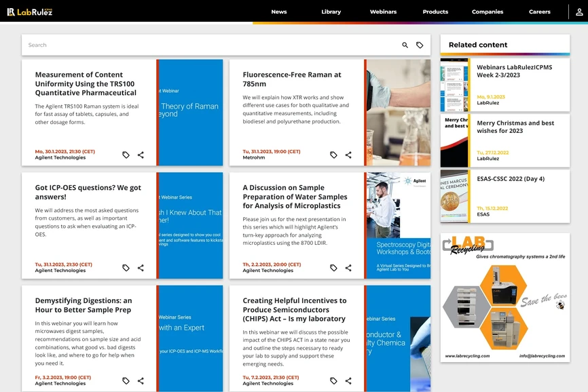Share the Got ICP-OES questions webinar
The width and height of the screenshot is (588, 392).
coord(141,268)
